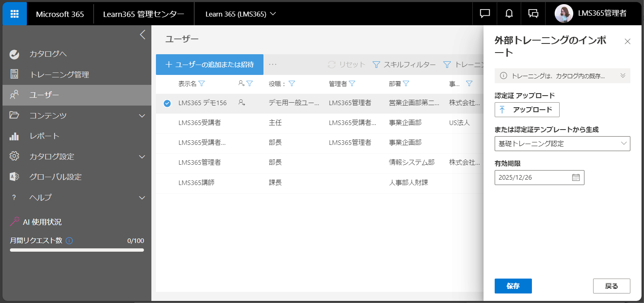This screenshot has width=644, height=303.
Task: Close the 外部トレーニングのインポート panel
Action: pos(627,41)
